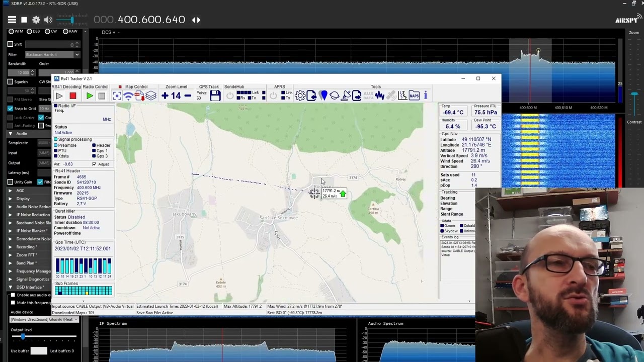Open the route path chart tool
This screenshot has height=362, width=644.
click(403, 96)
